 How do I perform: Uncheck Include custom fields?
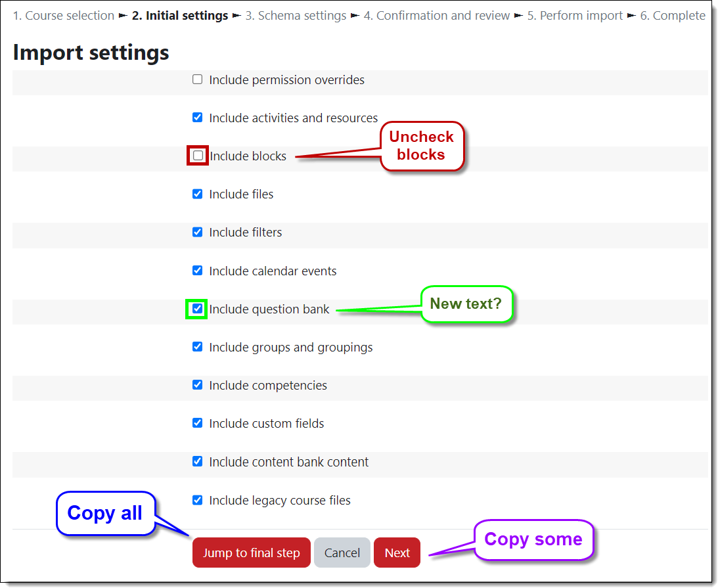[197, 423]
